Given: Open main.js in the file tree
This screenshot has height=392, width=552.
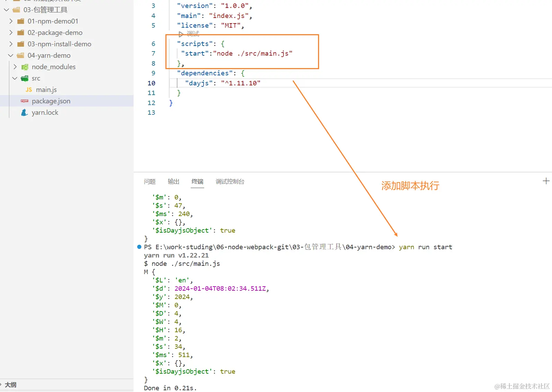Looking at the screenshot, I should click(46, 90).
